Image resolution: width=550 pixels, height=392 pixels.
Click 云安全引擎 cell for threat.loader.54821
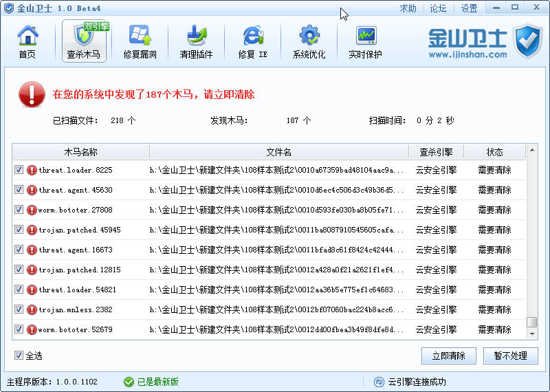click(x=437, y=290)
